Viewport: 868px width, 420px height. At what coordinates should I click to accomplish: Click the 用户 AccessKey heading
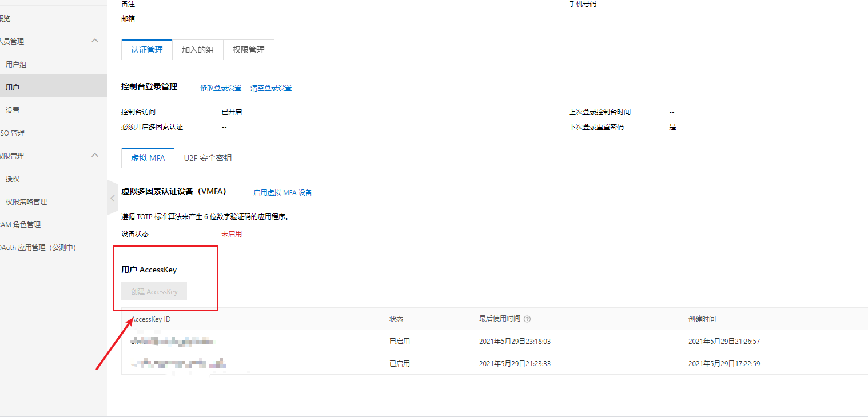149,270
